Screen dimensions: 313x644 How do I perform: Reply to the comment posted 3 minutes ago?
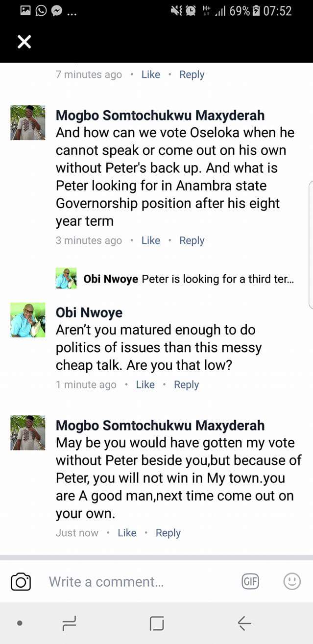tap(192, 240)
